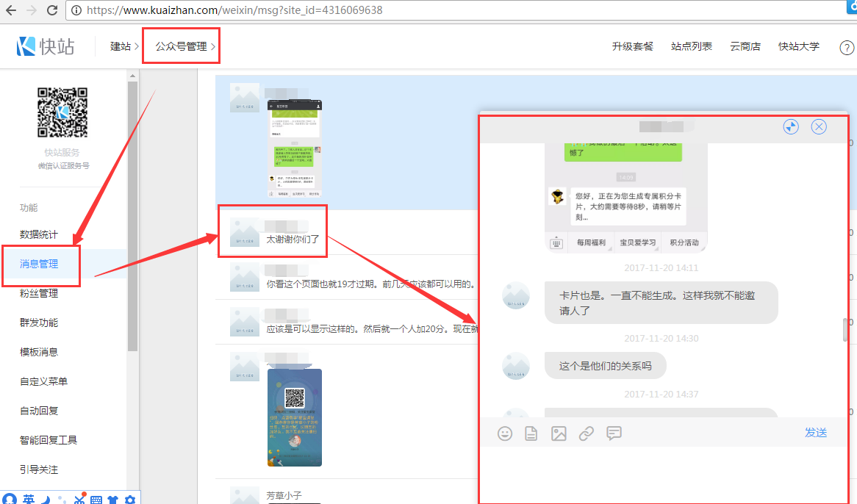The width and height of the screenshot is (857, 504).
Task: Reload the page with browser refresh button
Action: tap(52, 10)
